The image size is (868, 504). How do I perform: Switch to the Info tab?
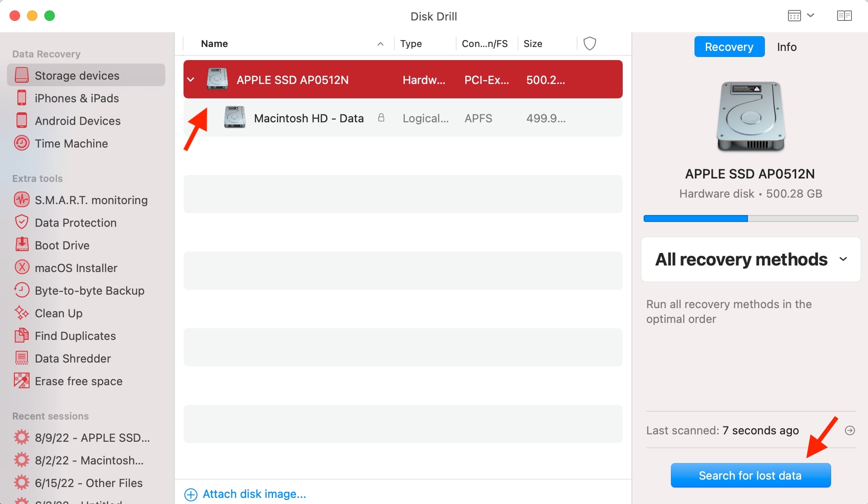tap(786, 47)
